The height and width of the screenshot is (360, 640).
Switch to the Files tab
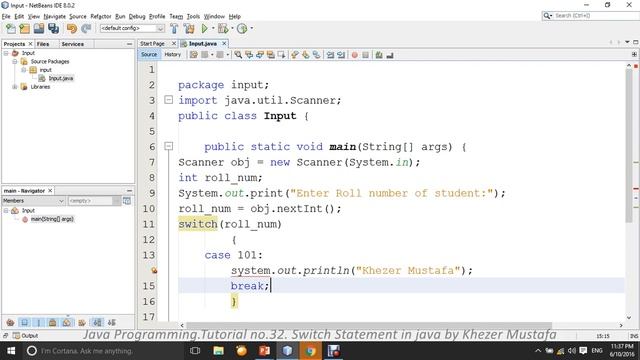(x=43, y=44)
